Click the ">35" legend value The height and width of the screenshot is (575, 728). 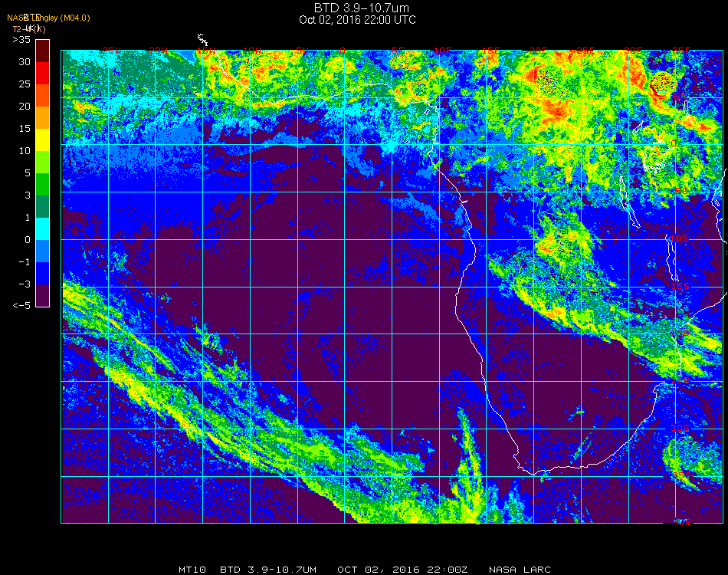21,39
